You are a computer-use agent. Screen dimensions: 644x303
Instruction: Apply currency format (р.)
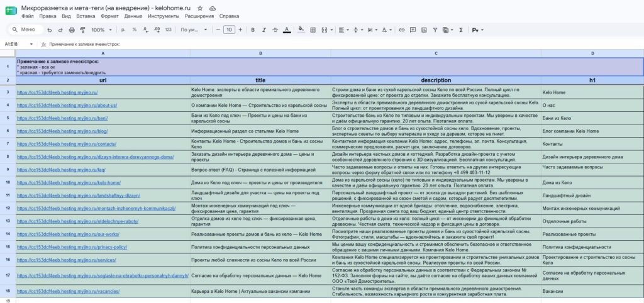pyautogui.click(x=123, y=30)
